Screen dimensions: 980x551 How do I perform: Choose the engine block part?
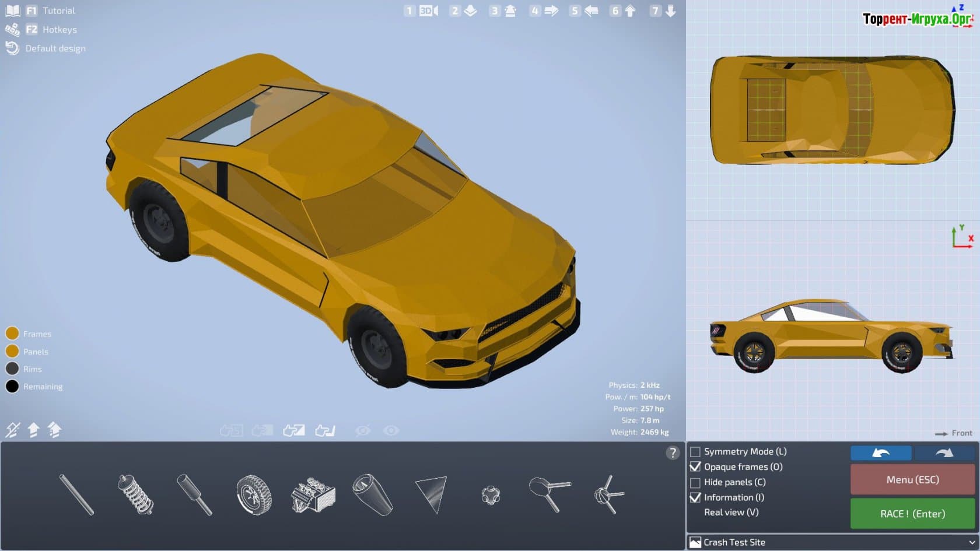click(313, 496)
